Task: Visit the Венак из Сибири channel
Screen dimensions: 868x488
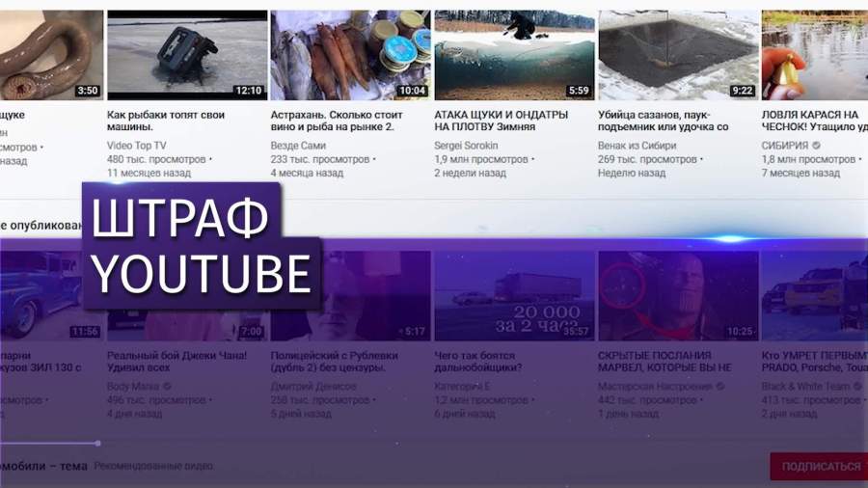Action: 637,146
